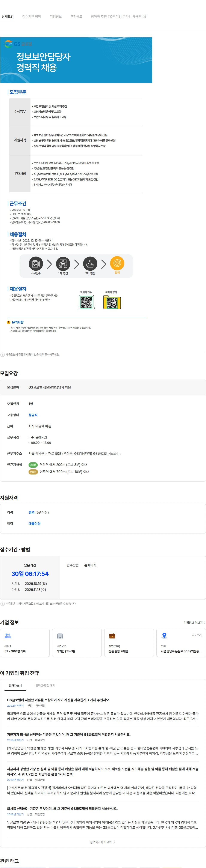
Task: Open the 기업정보 tab
Action: tap(56, 17)
